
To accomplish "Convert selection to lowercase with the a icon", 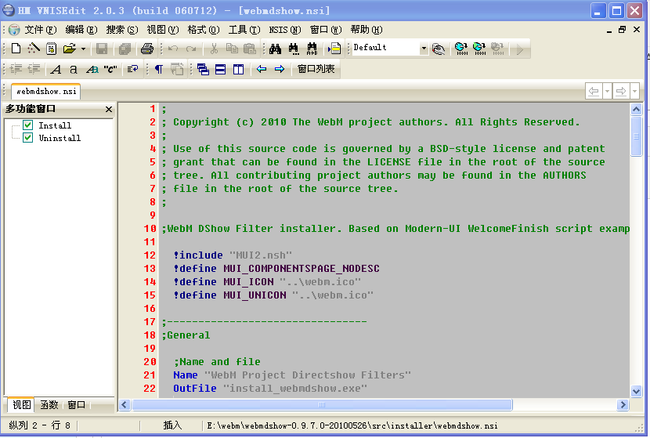I will (73, 70).
